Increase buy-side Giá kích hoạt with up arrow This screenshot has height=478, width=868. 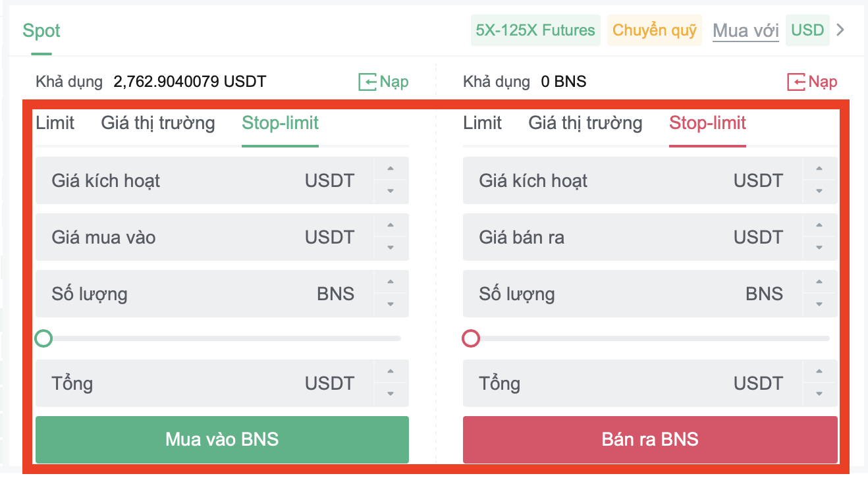coord(391,169)
